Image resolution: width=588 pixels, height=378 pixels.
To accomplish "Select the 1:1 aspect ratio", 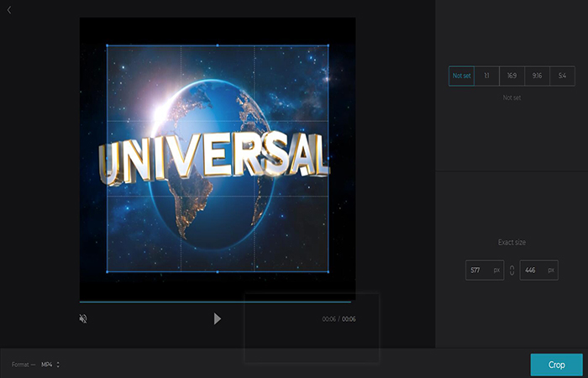I will coord(486,76).
